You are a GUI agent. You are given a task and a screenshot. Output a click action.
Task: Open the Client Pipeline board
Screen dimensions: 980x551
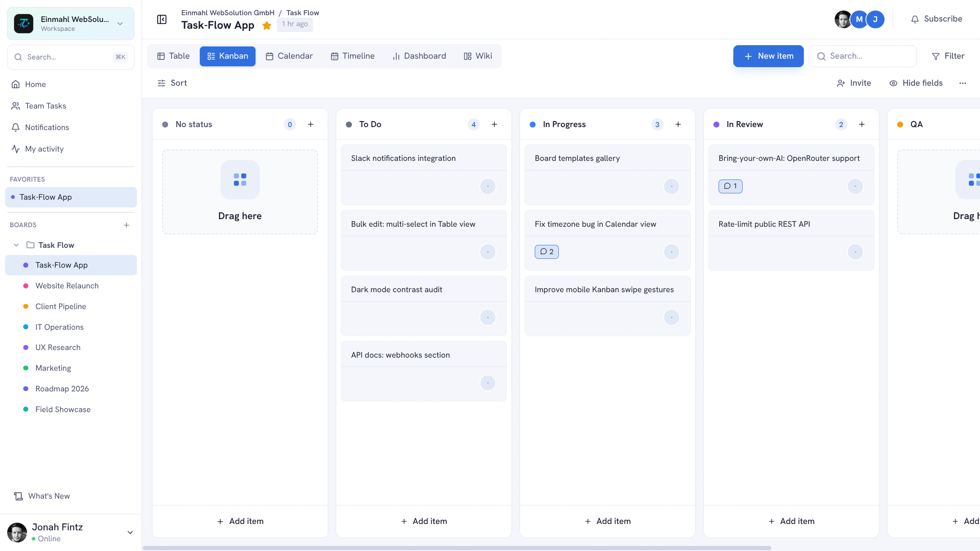[71, 307]
